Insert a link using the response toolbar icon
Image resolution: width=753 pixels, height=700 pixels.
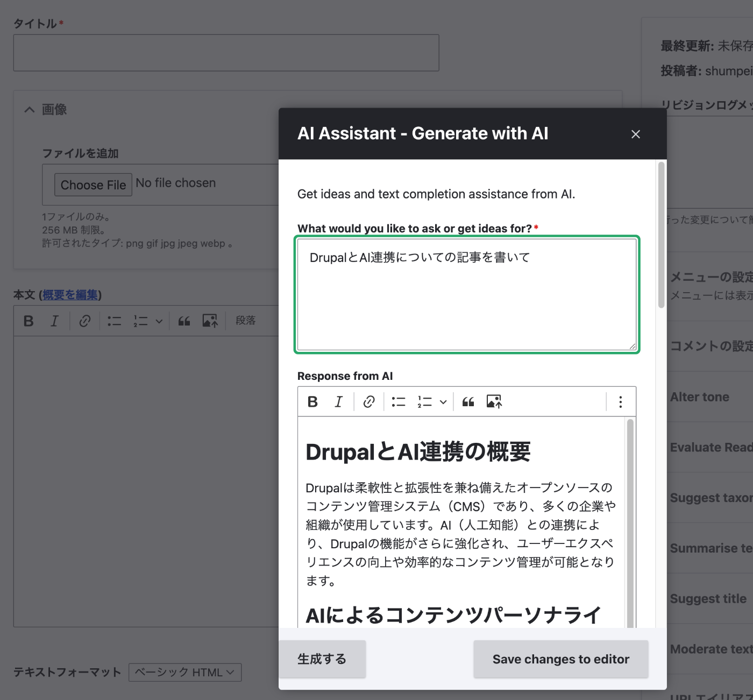point(369,401)
